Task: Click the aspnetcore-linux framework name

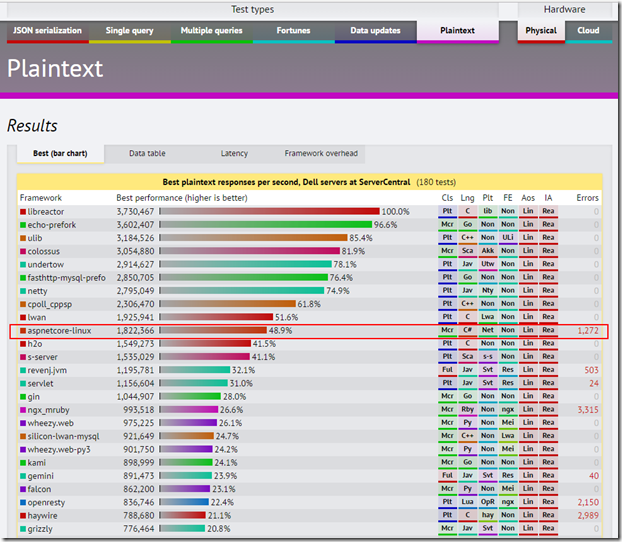Action: (59, 331)
